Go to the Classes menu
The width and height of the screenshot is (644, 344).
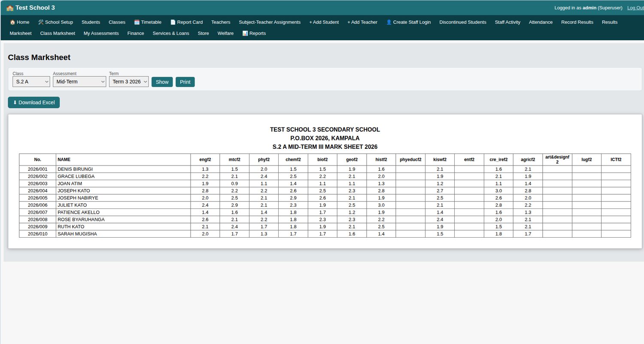(117, 22)
